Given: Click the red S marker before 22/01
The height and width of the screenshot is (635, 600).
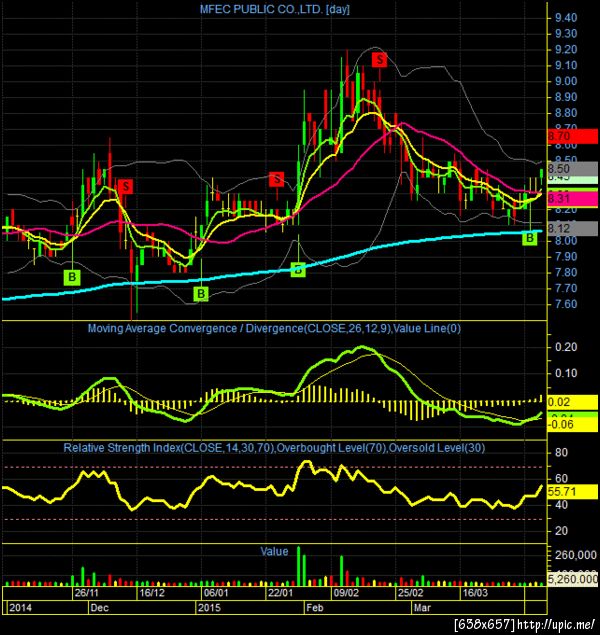Looking at the screenshot, I should [277, 179].
